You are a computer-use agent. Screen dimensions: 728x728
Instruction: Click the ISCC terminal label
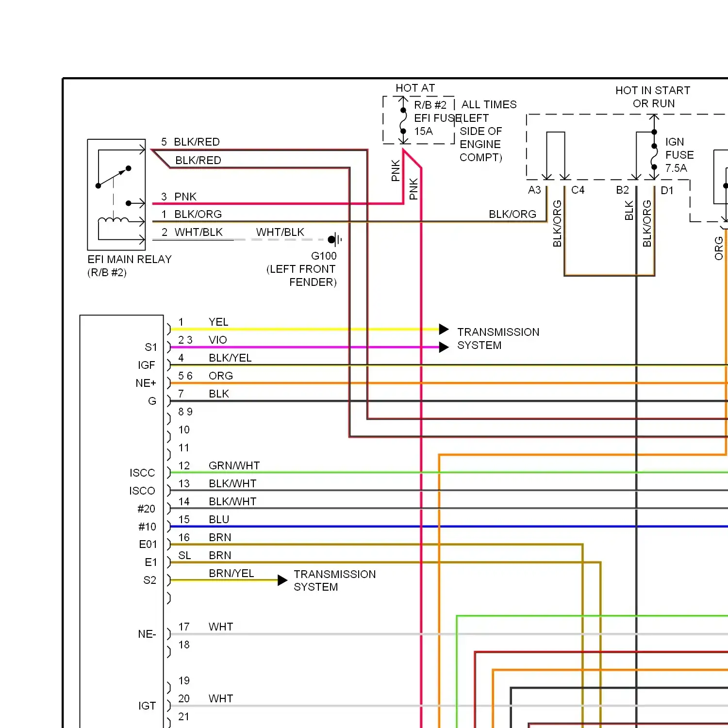click(x=142, y=473)
